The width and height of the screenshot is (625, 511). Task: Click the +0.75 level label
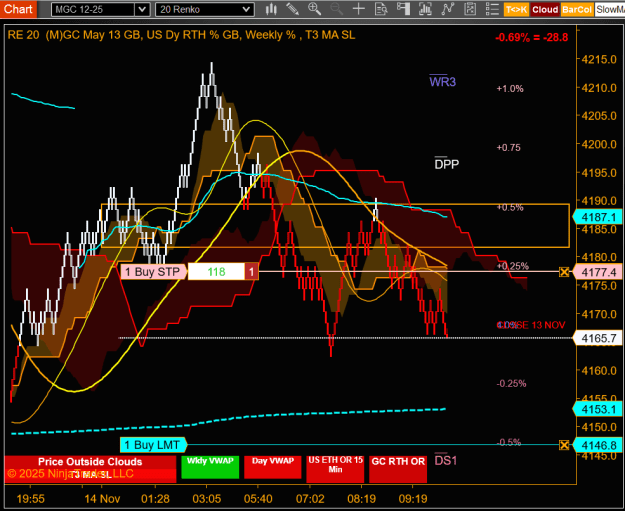509,147
